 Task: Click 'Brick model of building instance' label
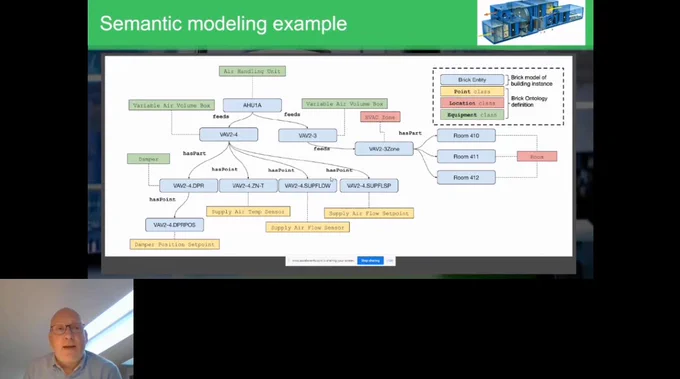pyautogui.click(x=532, y=81)
